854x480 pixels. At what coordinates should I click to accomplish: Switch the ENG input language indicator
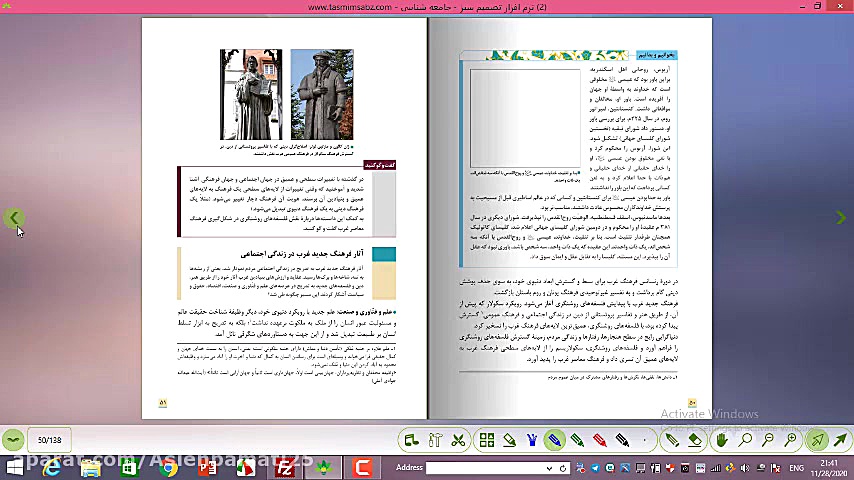coord(796,468)
